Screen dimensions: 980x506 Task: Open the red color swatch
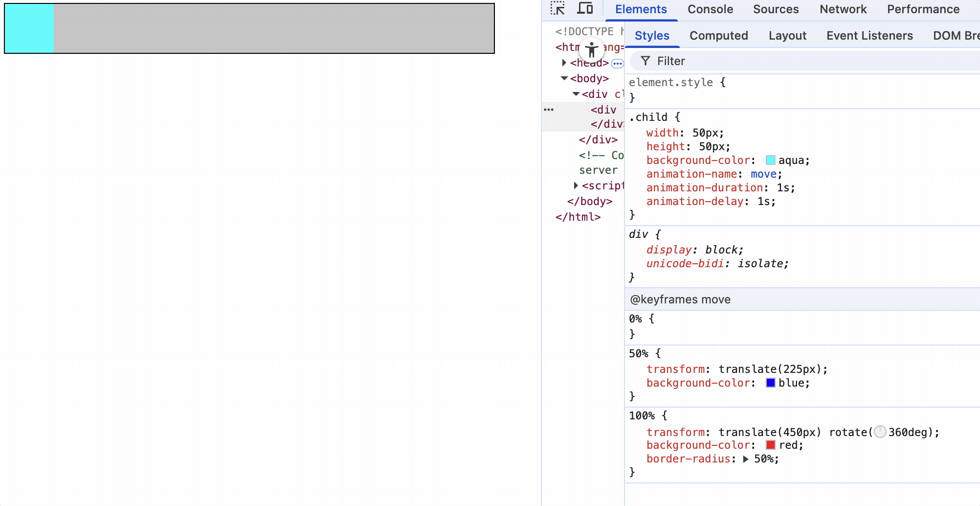[770, 445]
